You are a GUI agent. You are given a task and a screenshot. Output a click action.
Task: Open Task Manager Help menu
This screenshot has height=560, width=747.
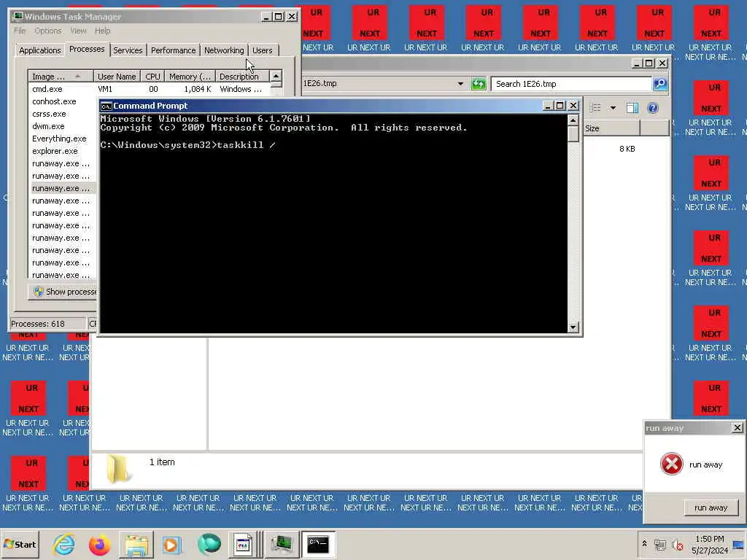[x=102, y=31]
